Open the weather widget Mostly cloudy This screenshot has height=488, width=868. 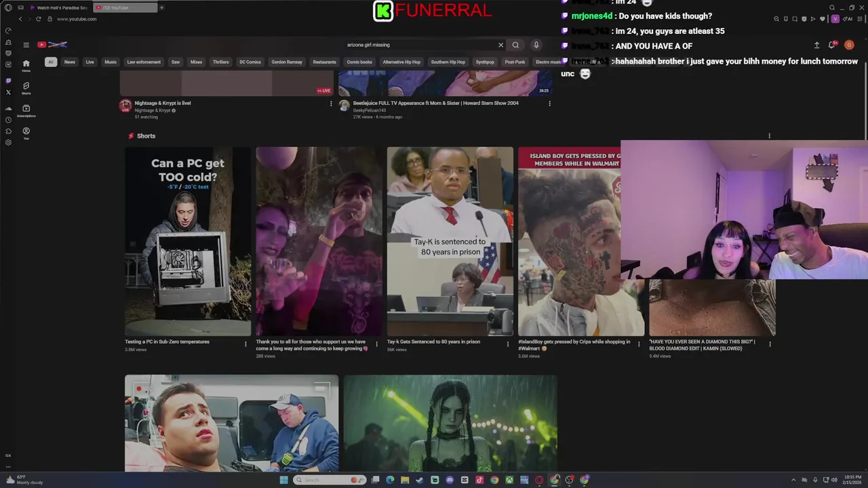(24, 480)
